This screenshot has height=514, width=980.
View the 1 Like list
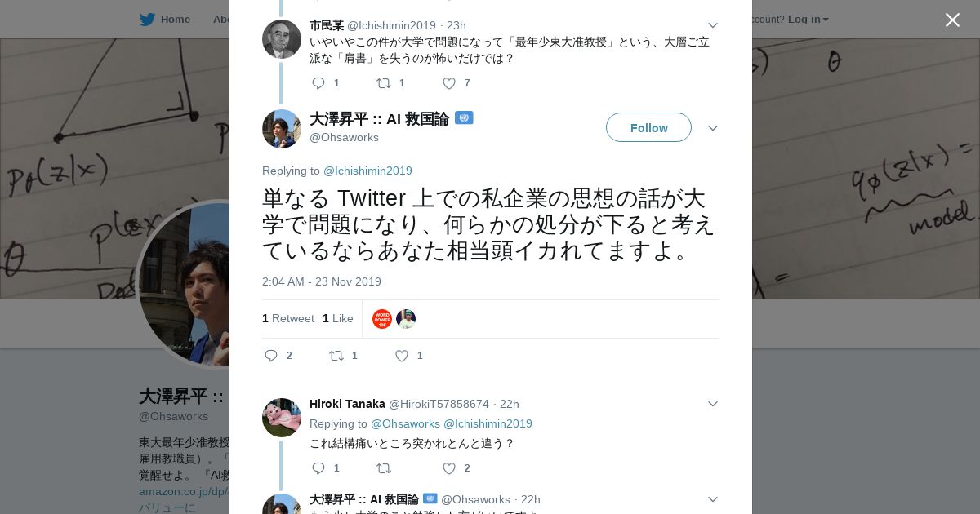[338, 318]
